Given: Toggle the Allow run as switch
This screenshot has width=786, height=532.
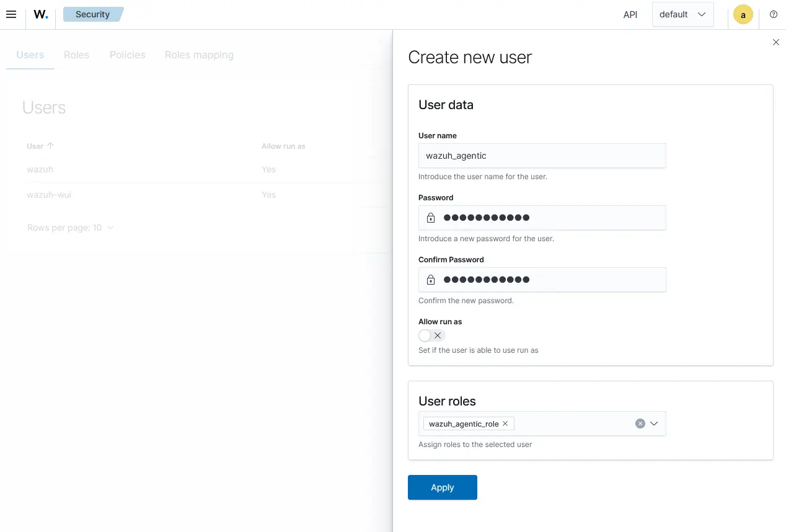Looking at the screenshot, I should (431, 335).
